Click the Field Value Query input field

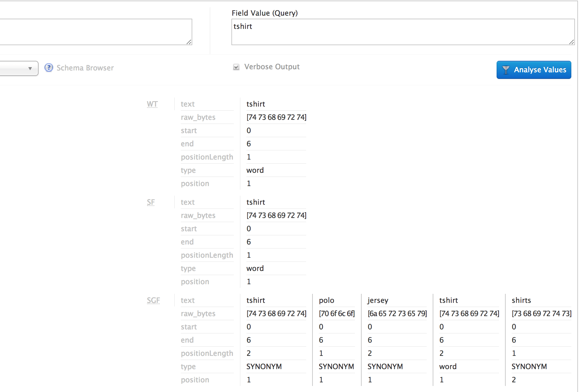[403, 32]
